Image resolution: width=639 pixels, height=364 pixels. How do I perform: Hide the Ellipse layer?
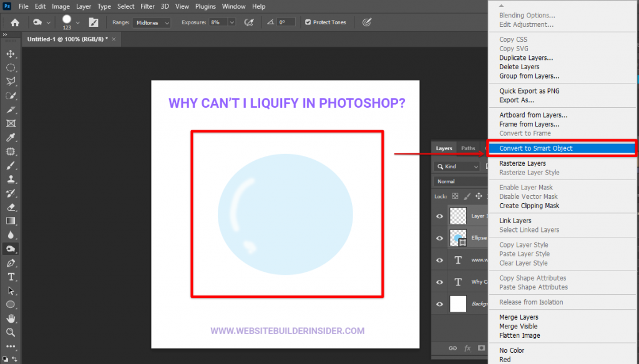(x=440, y=237)
